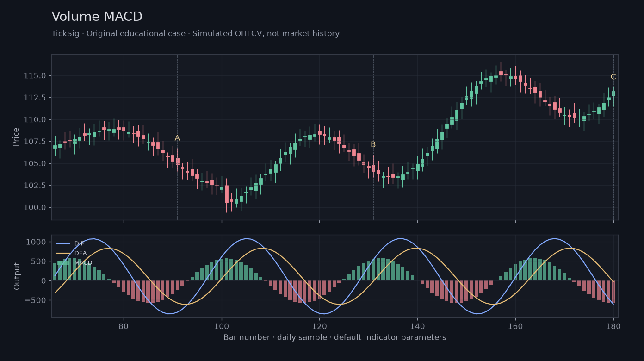Click the 500 tick on the Output axis
This screenshot has height=361, width=644.
[39, 261]
